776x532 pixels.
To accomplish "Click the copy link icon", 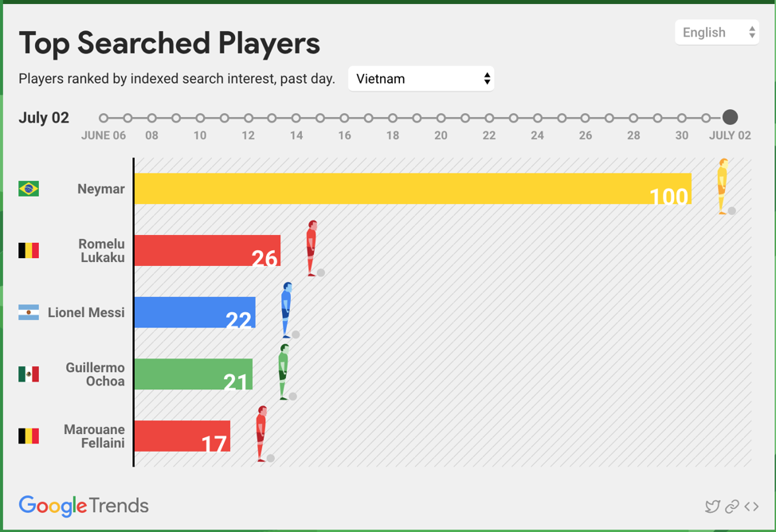I will point(731,507).
